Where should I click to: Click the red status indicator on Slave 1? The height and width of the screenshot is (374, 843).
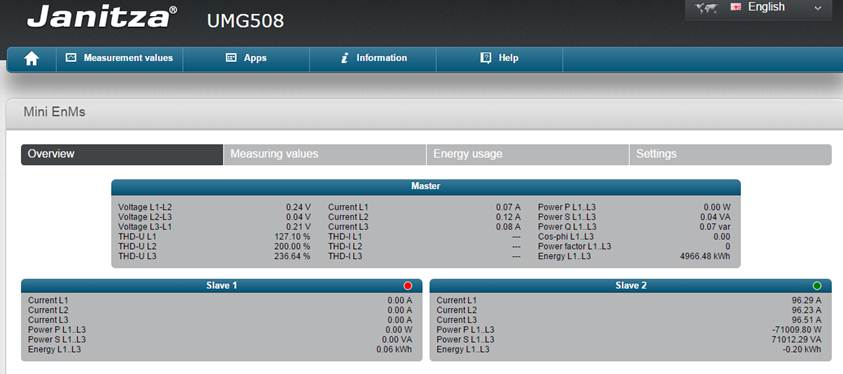[408, 285]
